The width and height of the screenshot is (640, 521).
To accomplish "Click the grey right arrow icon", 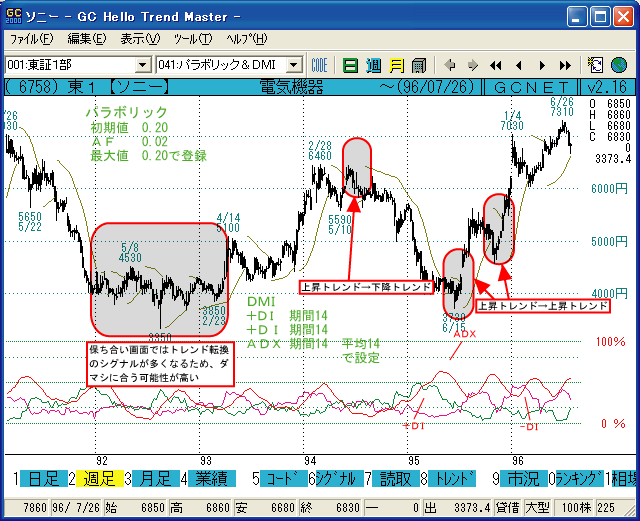I will click(x=473, y=65).
